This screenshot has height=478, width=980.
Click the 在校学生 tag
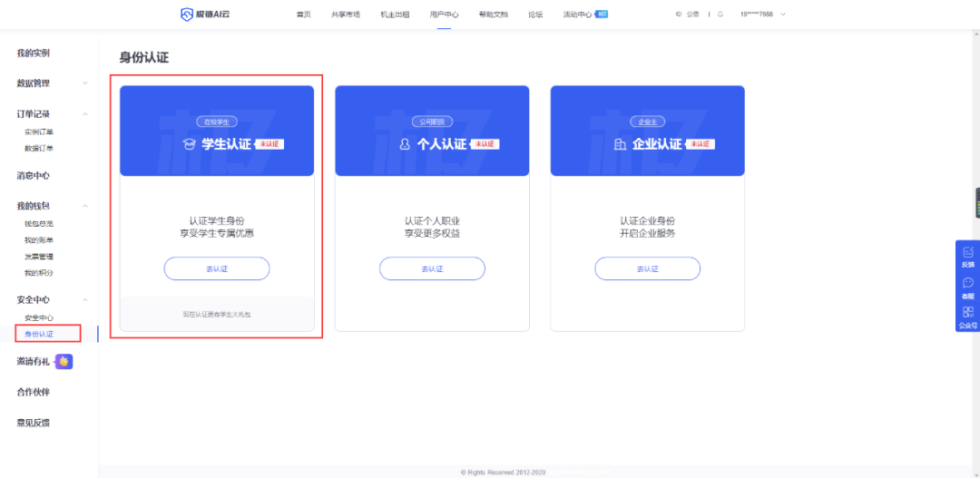coord(216,122)
